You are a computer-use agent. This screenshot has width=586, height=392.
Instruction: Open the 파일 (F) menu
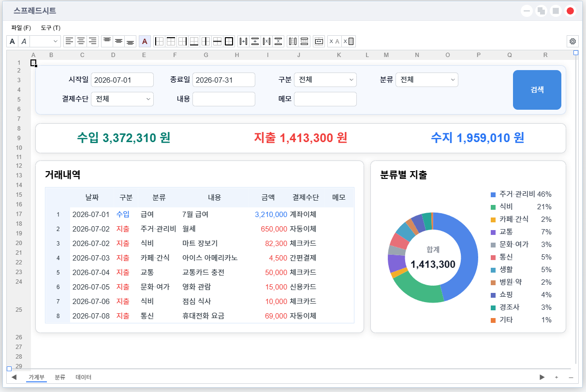[21, 28]
